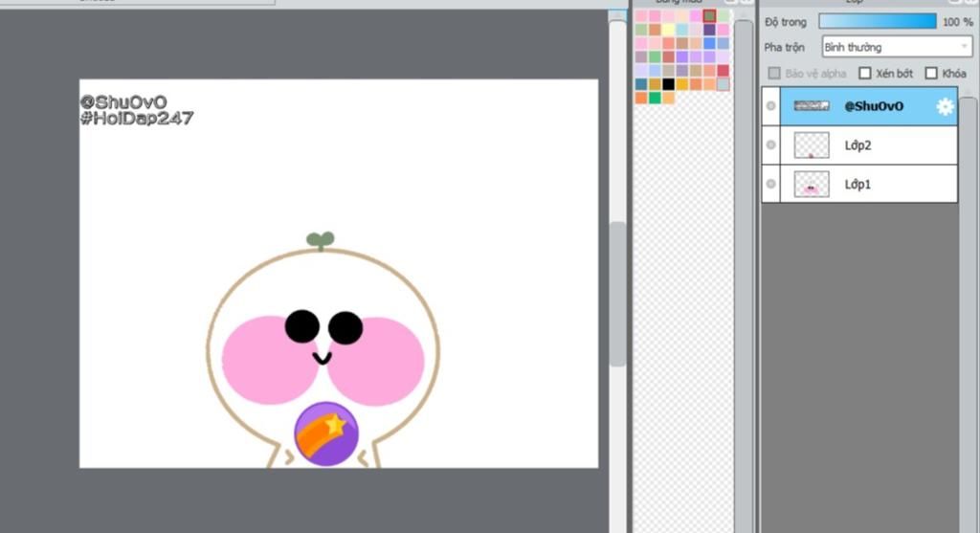The height and width of the screenshot is (533, 980).
Task: Pick the black swatch in the palette
Action: tap(669, 84)
